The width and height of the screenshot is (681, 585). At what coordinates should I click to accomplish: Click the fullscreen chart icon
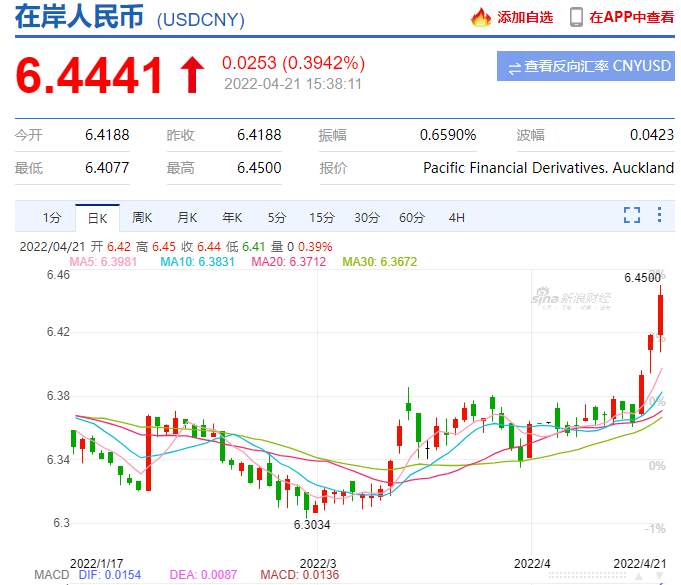[x=631, y=215]
